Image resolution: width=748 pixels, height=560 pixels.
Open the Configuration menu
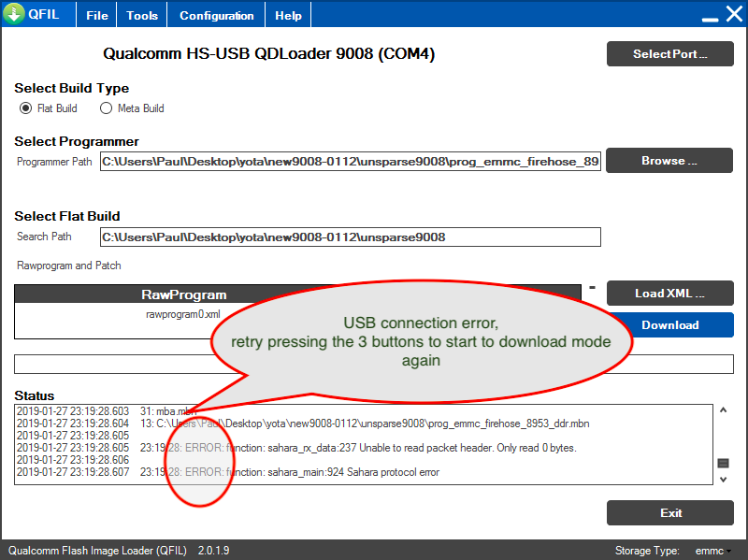[217, 15]
